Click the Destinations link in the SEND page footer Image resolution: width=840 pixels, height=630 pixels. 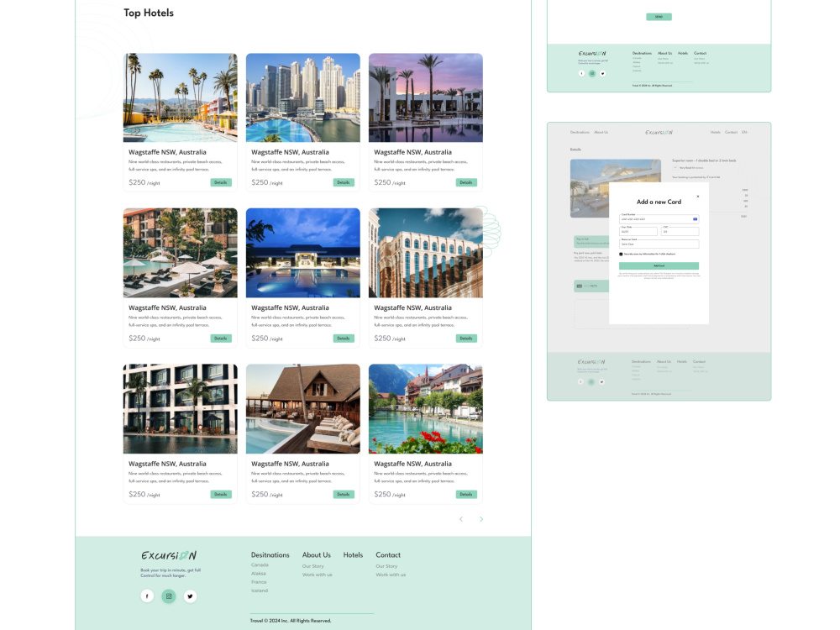pyautogui.click(x=642, y=54)
